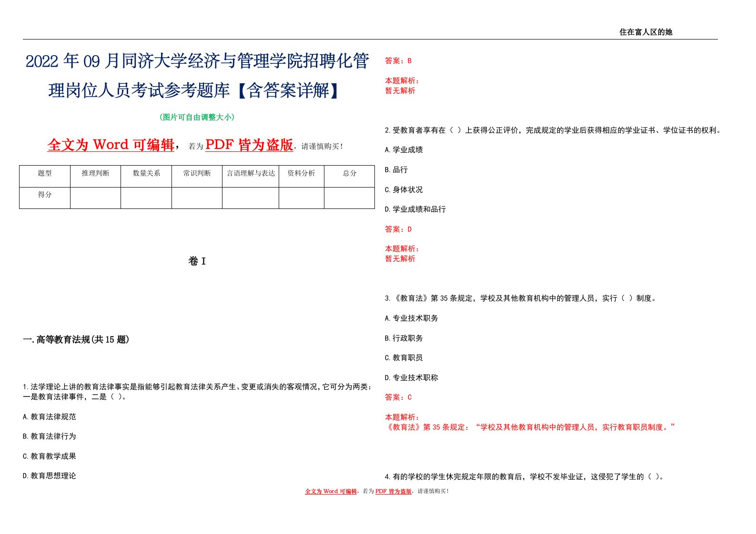Select the 常识判断 table header cell
756x534 pixels.
point(197,176)
